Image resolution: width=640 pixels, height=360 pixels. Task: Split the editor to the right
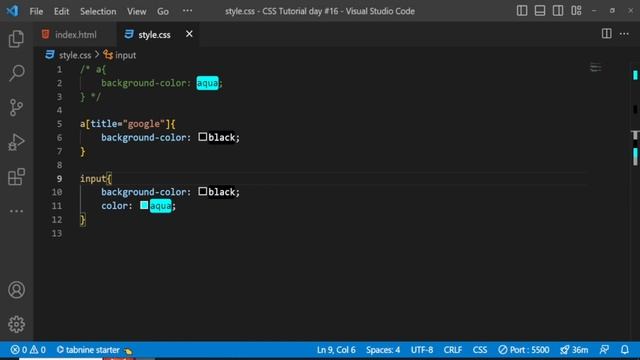tap(607, 34)
